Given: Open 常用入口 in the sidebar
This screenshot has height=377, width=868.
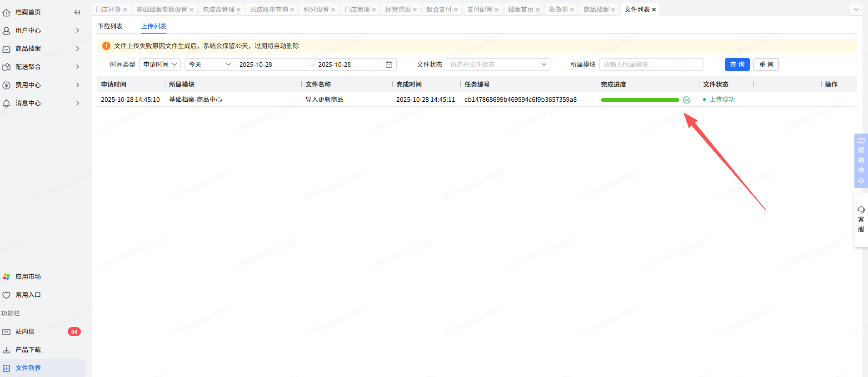Looking at the screenshot, I should coord(28,295).
